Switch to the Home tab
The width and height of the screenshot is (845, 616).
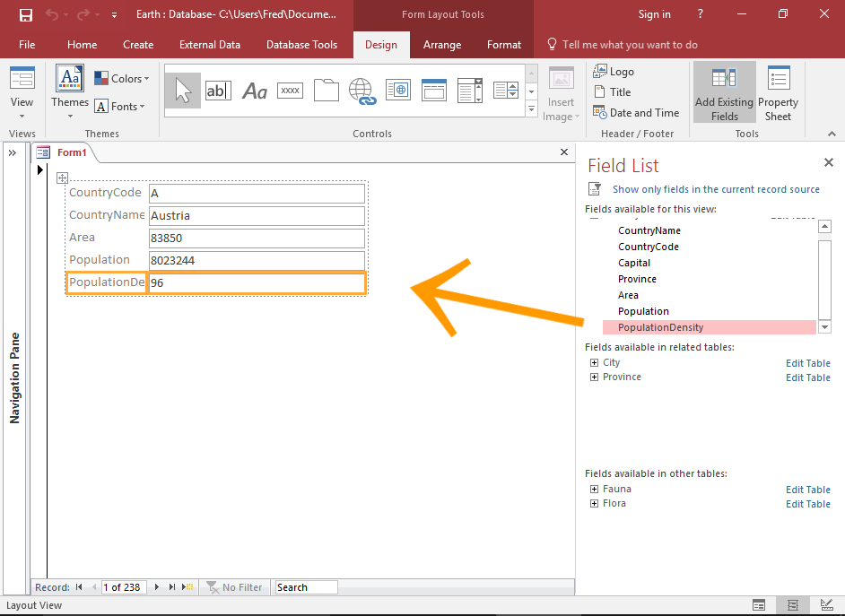tap(82, 45)
